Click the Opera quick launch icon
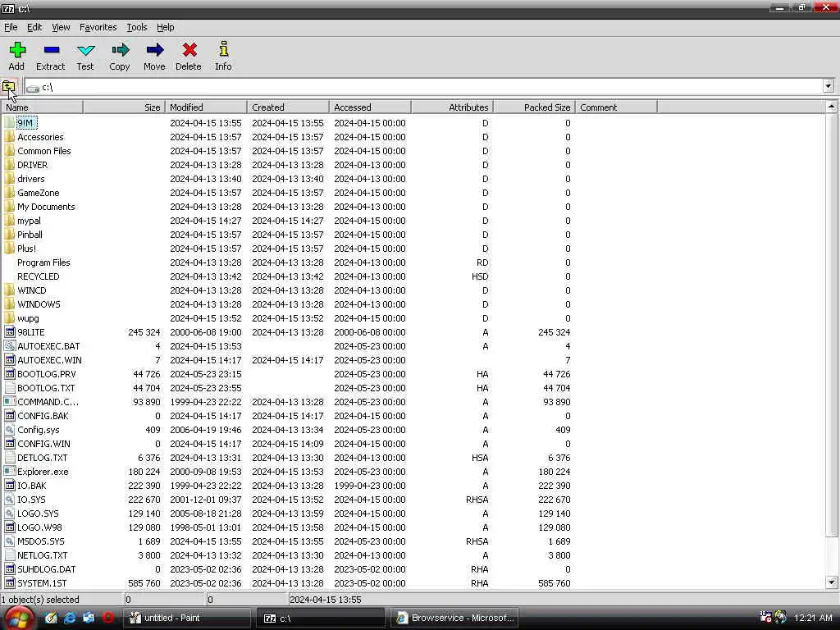 (108, 618)
